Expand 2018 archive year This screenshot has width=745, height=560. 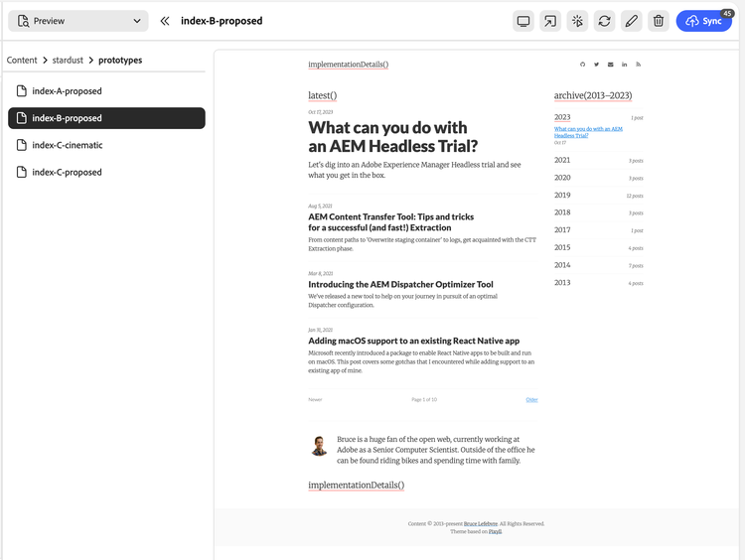(x=562, y=212)
